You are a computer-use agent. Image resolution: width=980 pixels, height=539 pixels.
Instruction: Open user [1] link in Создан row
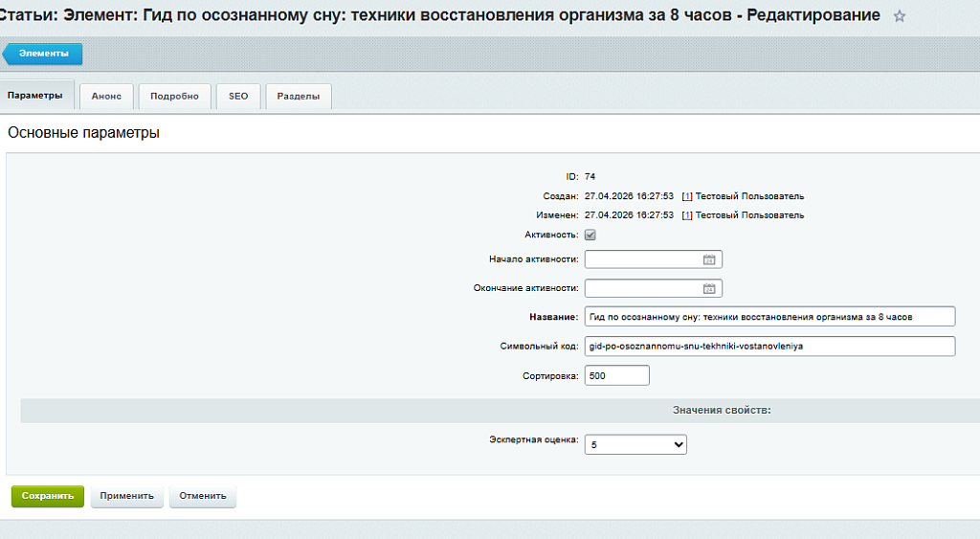(687, 196)
